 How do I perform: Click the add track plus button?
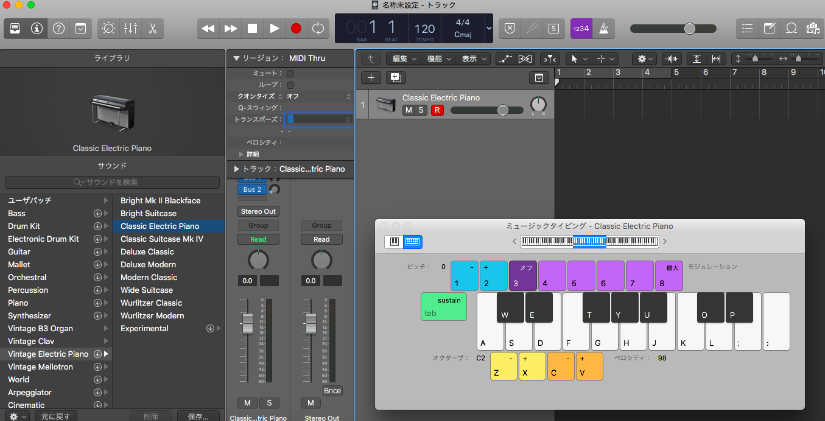point(371,77)
